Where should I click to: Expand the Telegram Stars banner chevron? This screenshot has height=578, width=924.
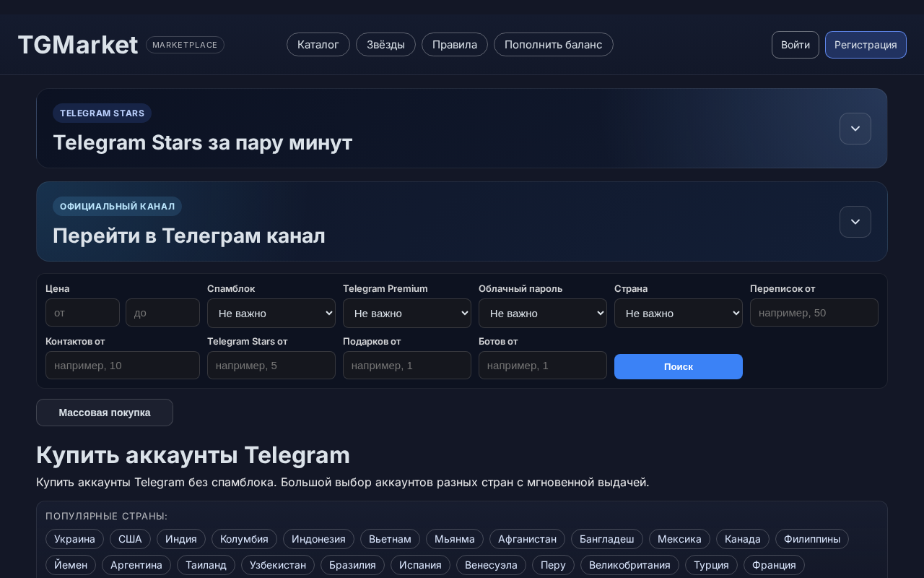[x=855, y=129]
